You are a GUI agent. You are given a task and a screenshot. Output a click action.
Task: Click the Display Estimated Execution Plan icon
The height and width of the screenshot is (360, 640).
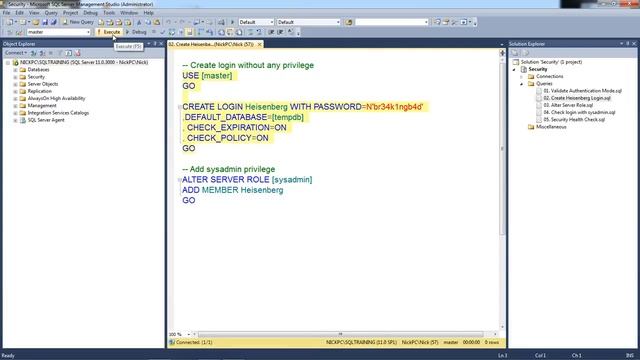172,32
